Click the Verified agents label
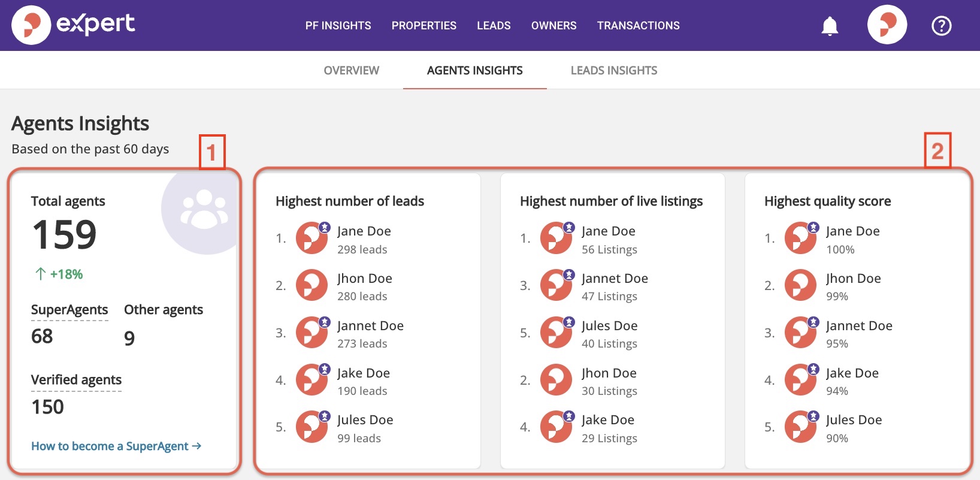This screenshot has height=480, width=980. [76, 380]
